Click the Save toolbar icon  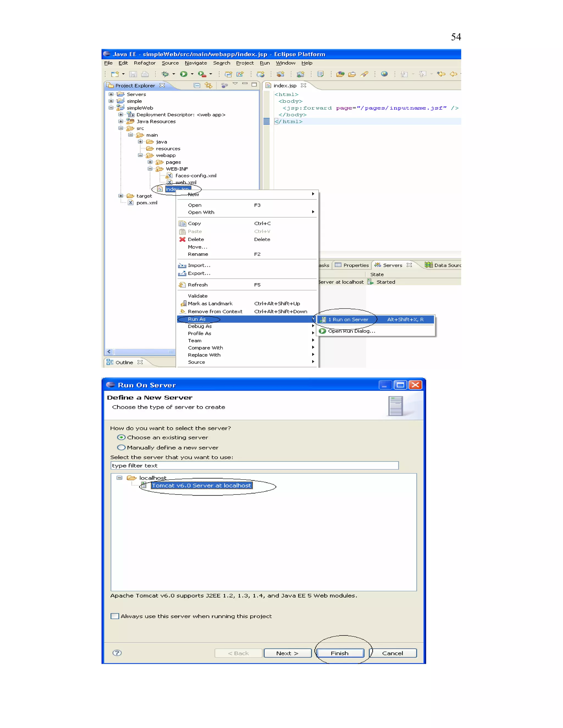133,74
